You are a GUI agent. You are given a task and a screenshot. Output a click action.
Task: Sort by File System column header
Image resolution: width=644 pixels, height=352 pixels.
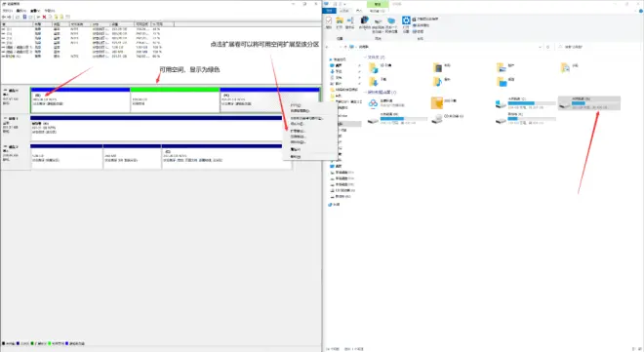tap(80, 24)
